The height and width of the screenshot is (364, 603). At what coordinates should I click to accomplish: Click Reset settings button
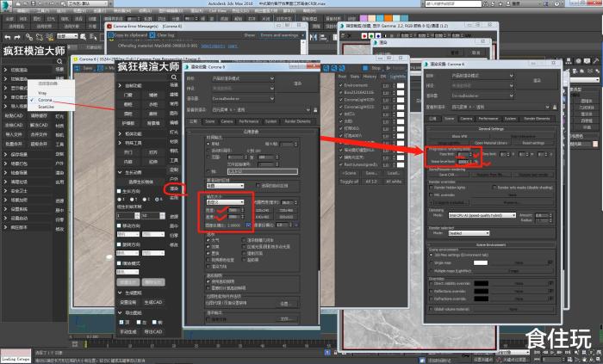click(x=533, y=143)
